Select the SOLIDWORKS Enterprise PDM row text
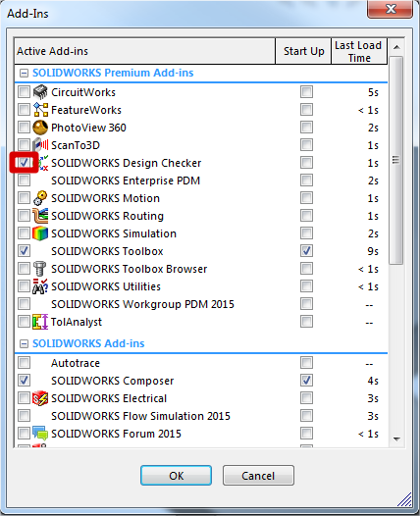Image resolution: width=420 pixels, height=516 pixels. click(x=126, y=181)
